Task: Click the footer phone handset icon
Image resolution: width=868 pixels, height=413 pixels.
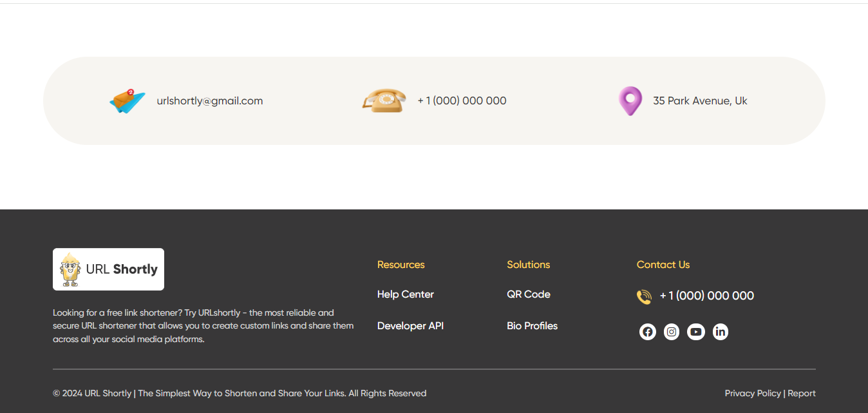Action: click(x=644, y=296)
